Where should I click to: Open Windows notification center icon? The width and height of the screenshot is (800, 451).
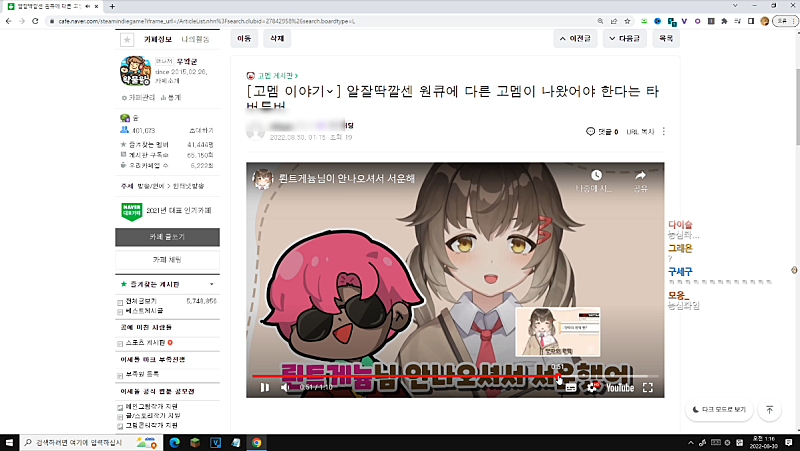pyautogui.click(x=789, y=442)
